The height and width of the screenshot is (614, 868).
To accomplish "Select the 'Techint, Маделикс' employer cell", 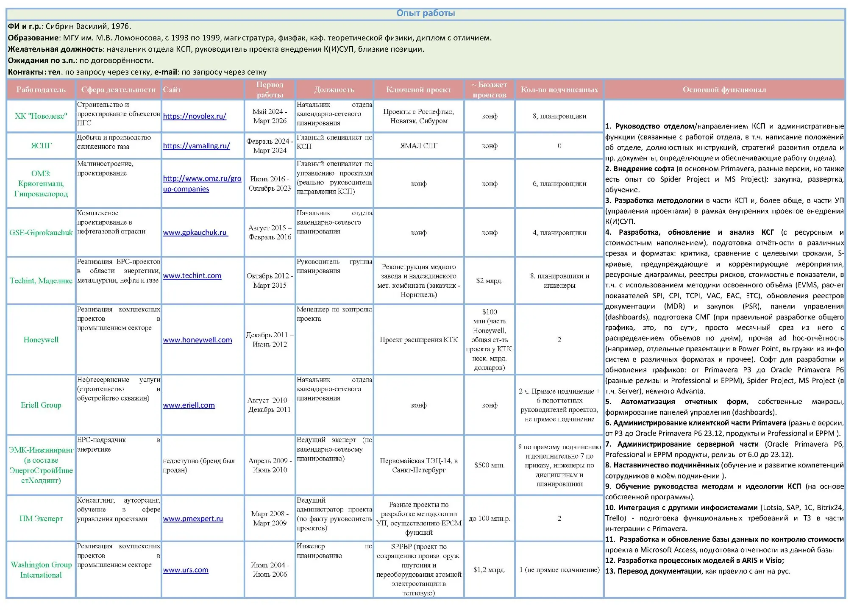I will coord(41,281).
